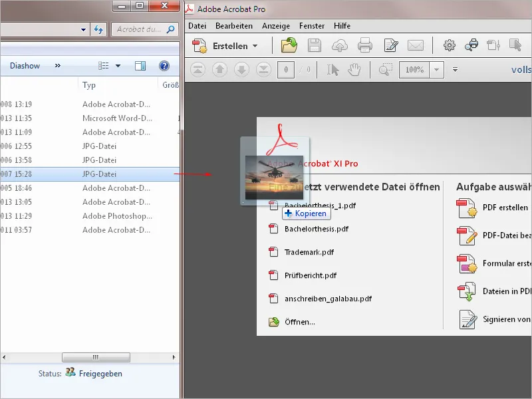Click the 100% zoom value field

414,70
